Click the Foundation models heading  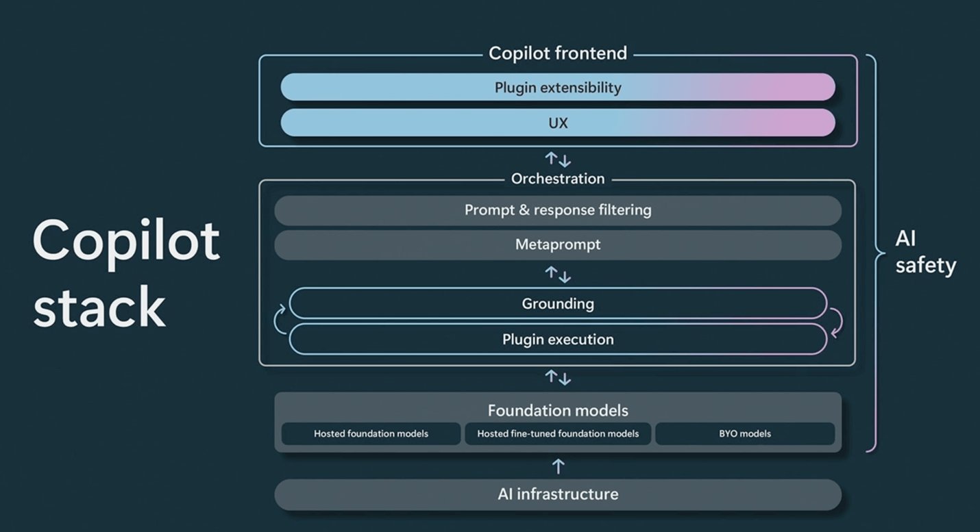point(558,410)
